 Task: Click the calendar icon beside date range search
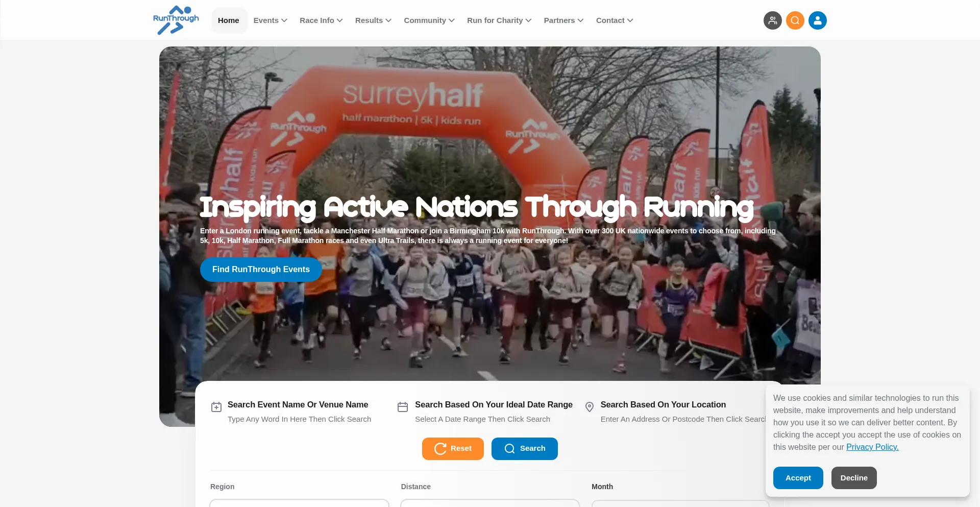click(403, 407)
